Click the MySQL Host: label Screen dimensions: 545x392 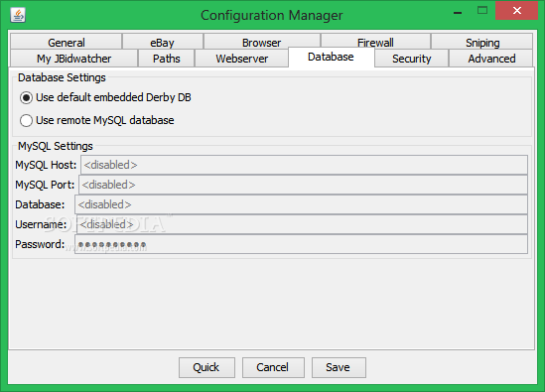[46, 165]
